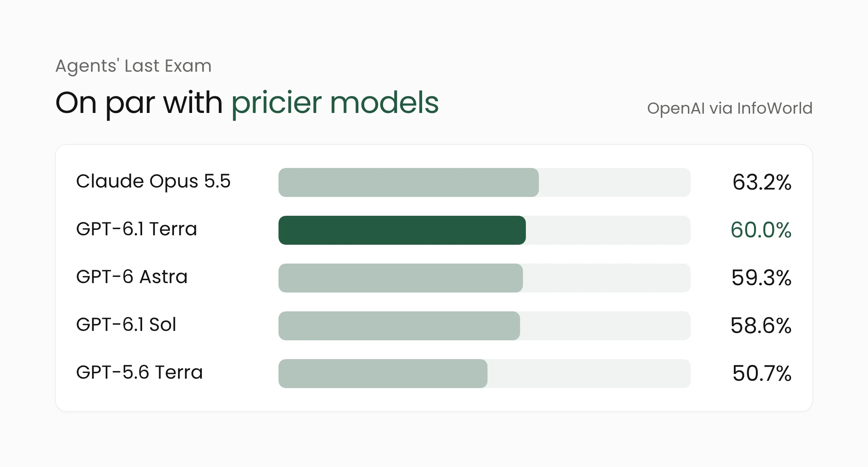The width and height of the screenshot is (868, 467).
Task: Click the 58.6% score value
Action: pyautogui.click(x=761, y=325)
